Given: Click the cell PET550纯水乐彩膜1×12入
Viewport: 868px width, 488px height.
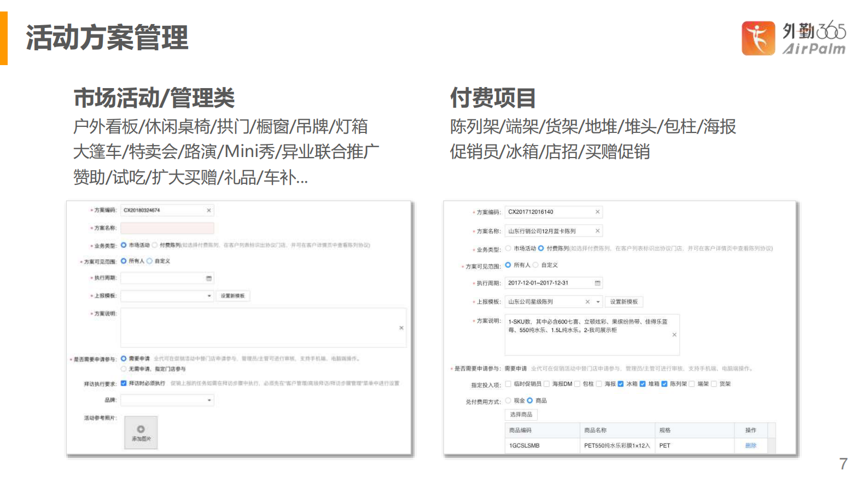Looking at the screenshot, I should point(617,446).
